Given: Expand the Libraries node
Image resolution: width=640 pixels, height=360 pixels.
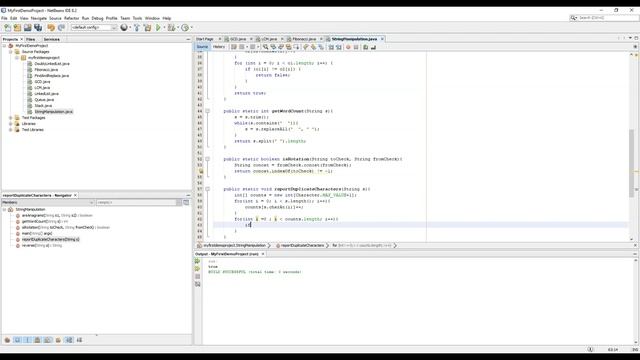Looking at the screenshot, I should click(11, 124).
